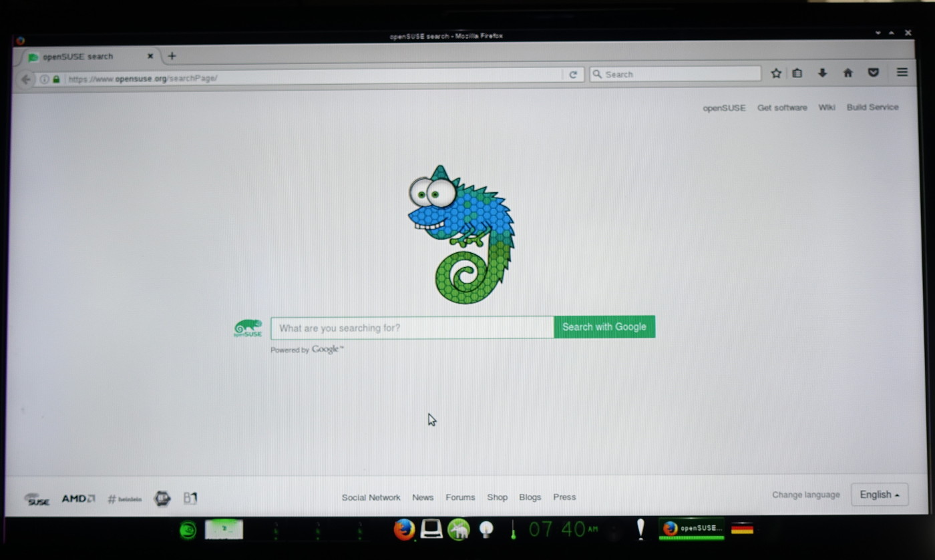Expand the English language dropdown
The image size is (935, 560).
coord(880,495)
